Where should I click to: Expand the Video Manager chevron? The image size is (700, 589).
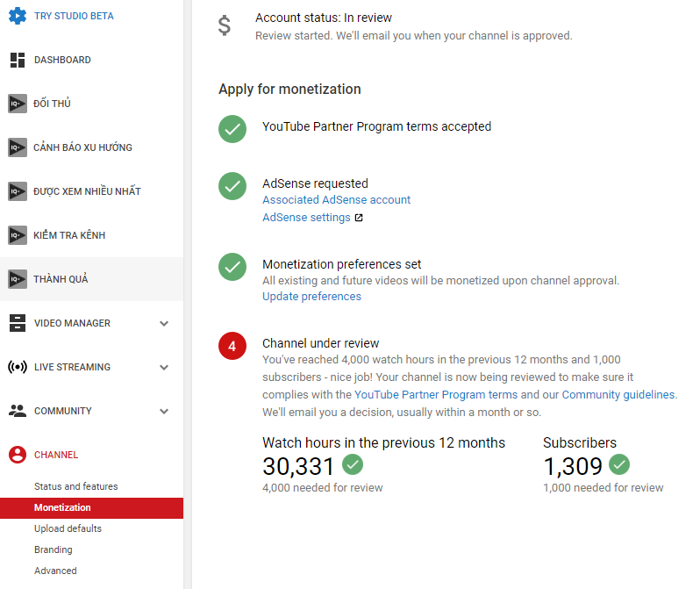click(x=164, y=324)
